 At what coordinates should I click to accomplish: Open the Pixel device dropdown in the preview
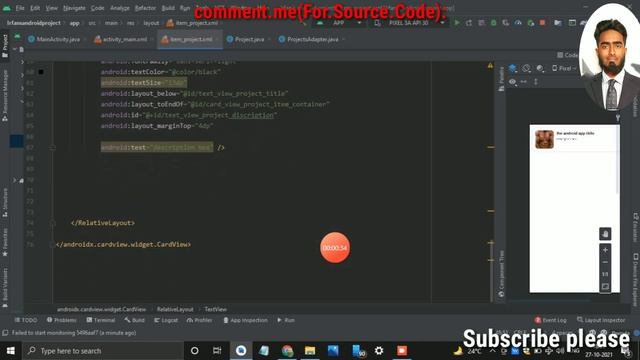[564, 68]
